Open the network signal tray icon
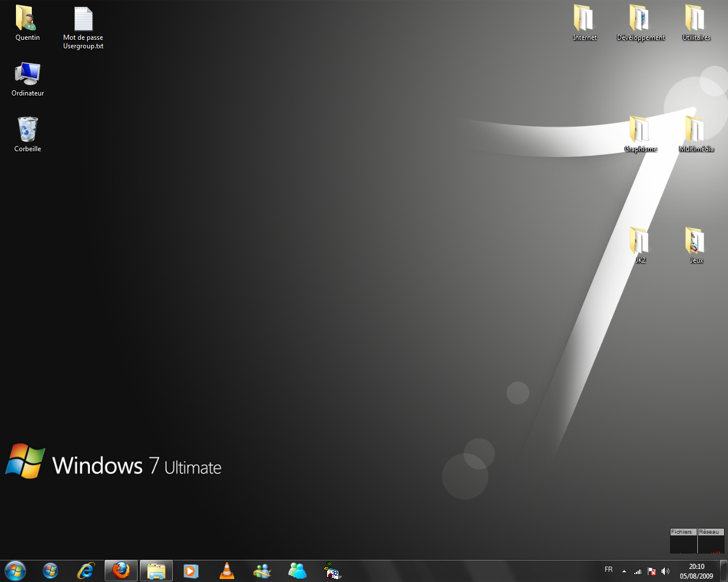The image size is (728, 582). (x=638, y=571)
